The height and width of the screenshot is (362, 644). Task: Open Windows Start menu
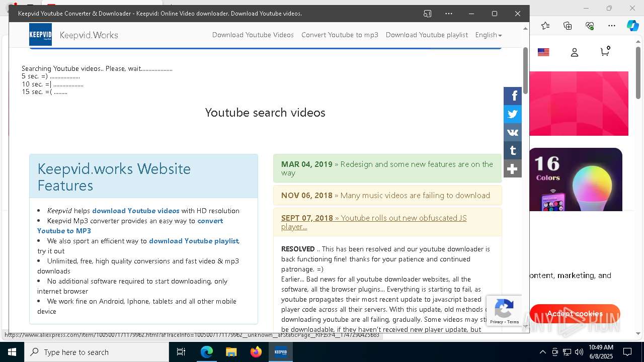point(12,352)
